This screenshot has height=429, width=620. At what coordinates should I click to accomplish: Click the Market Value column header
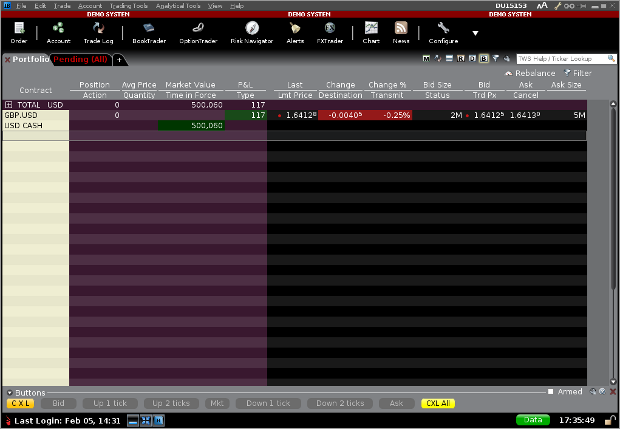(190, 85)
